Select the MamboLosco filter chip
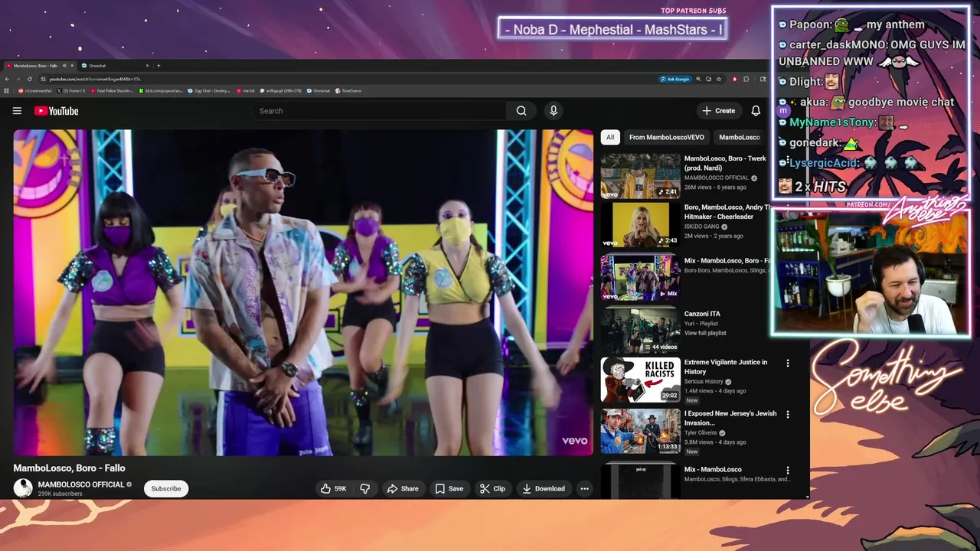The height and width of the screenshot is (551, 980). point(739,137)
